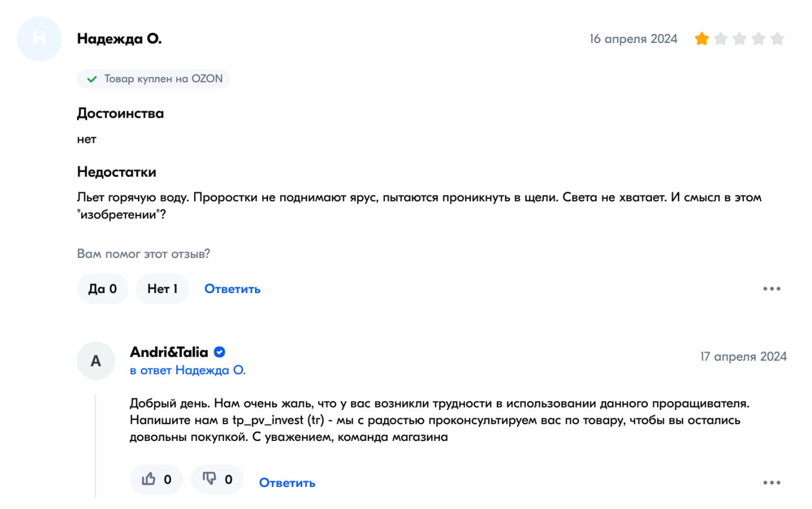Viewport: 812px width, 509px height.
Task: Open the three-dot menu on the review
Action: (772, 289)
